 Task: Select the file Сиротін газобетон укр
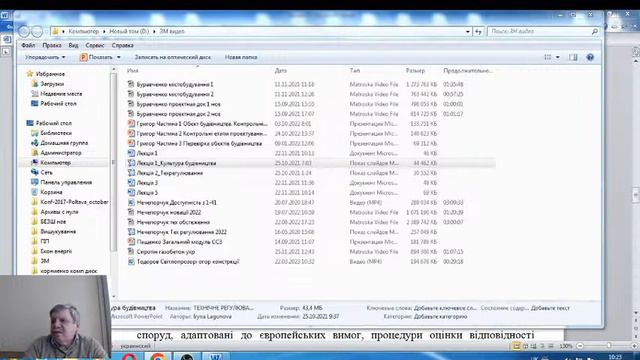(166, 251)
